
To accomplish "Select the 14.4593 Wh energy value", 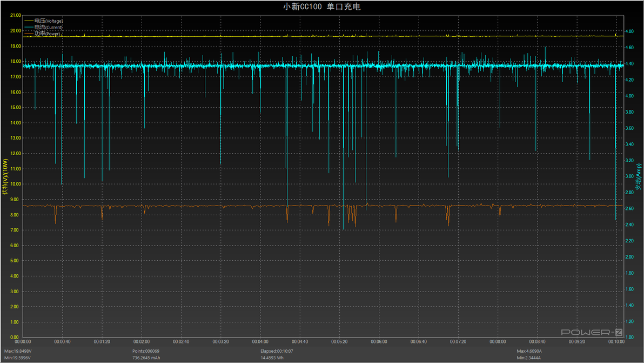I will 272,358.
